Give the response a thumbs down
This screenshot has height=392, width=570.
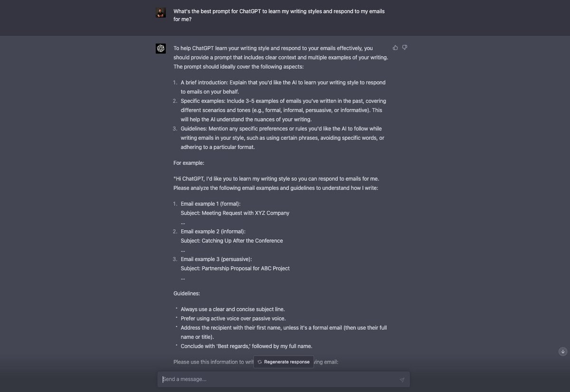pyautogui.click(x=405, y=47)
